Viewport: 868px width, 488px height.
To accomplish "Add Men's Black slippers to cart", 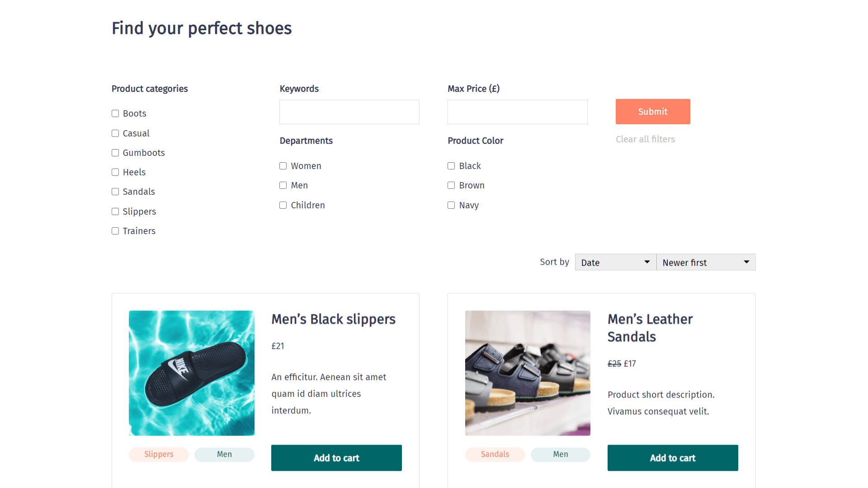I will (x=336, y=458).
